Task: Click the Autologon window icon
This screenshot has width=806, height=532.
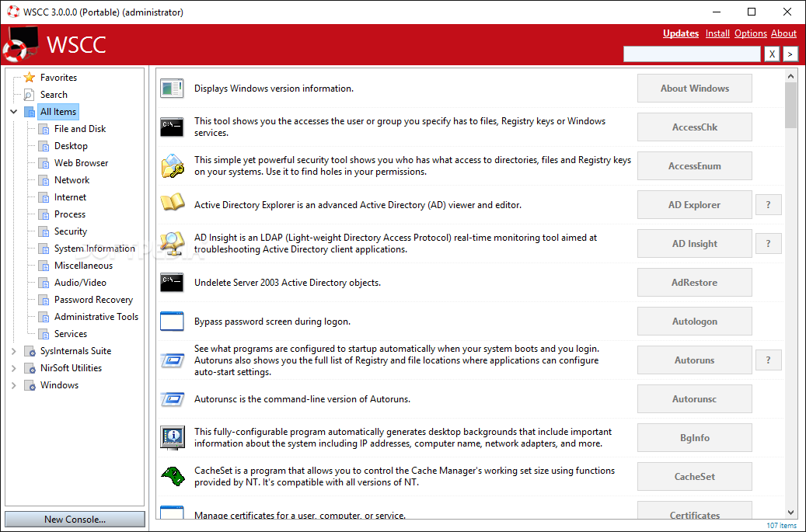Action: click(172, 321)
